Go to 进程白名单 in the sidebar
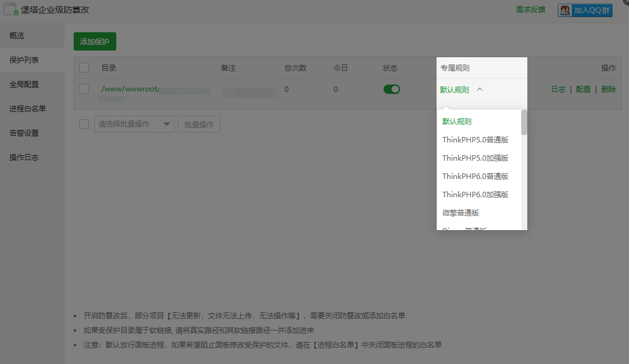629x364 pixels. click(27, 108)
